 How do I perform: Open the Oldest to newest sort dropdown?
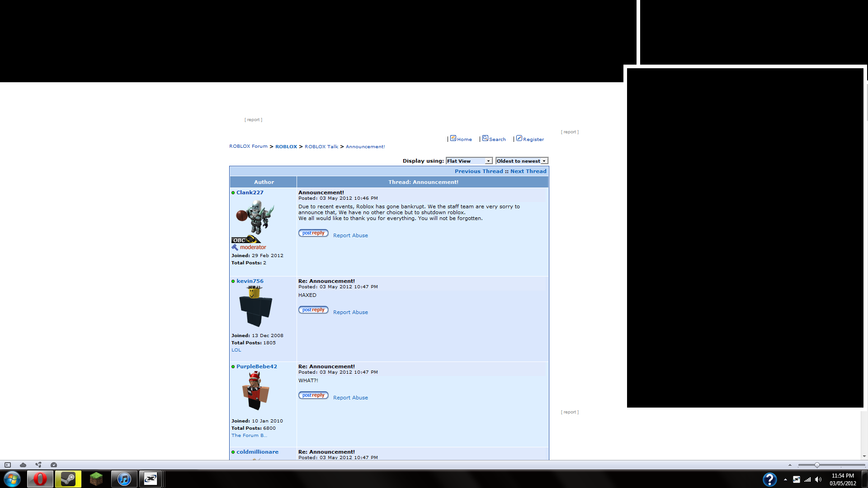click(x=522, y=161)
